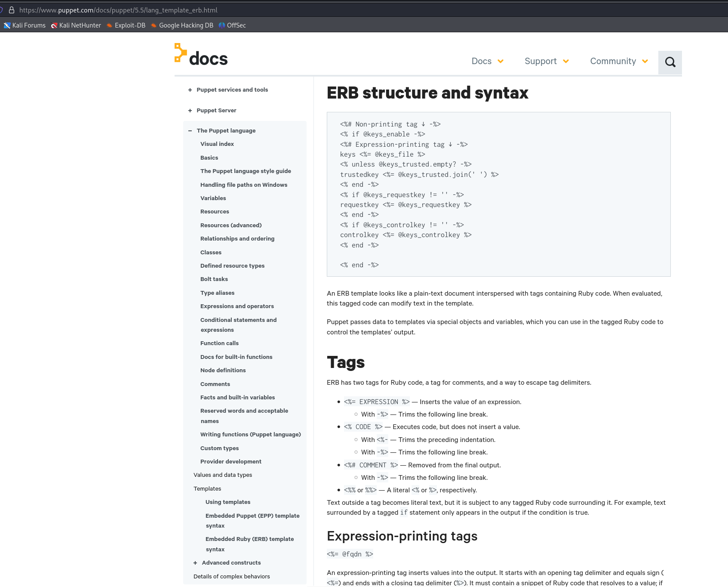Open Reserved words and acceptable names

[x=244, y=416]
